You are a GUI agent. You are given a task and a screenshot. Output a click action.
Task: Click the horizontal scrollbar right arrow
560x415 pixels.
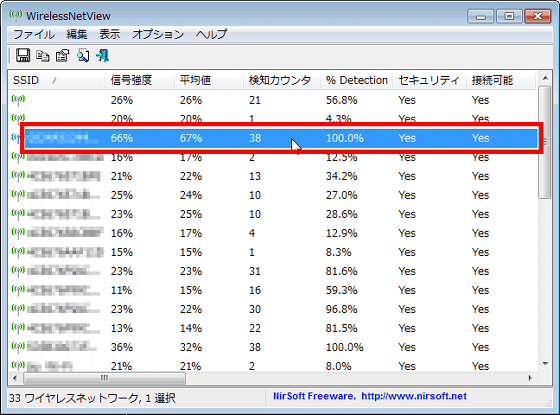pos(530,378)
